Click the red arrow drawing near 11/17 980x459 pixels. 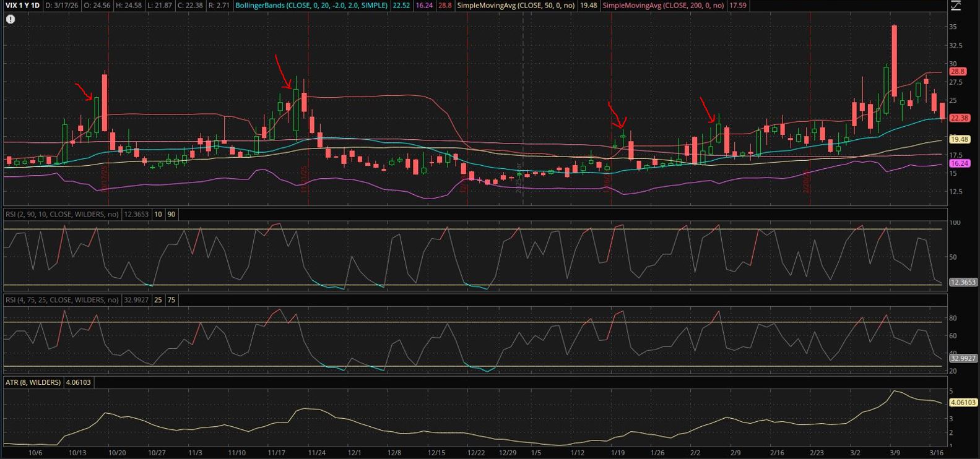click(x=283, y=72)
